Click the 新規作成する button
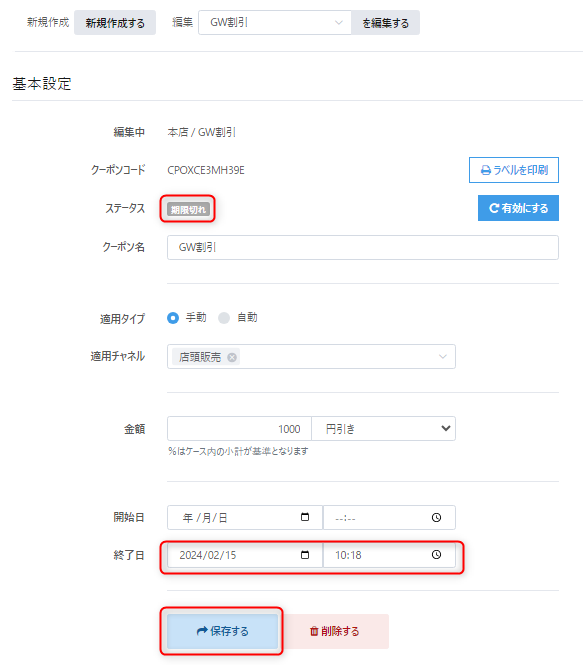Image resolution: width=583 pixels, height=665 pixels. point(115,23)
